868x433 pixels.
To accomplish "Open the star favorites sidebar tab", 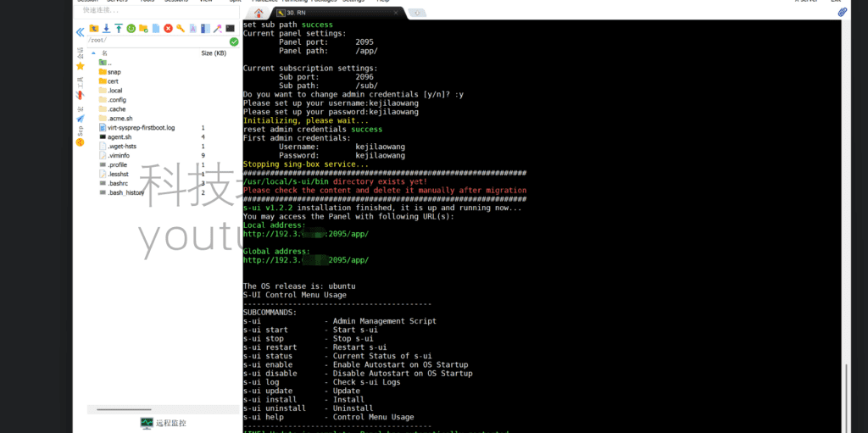I will pyautogui.click(x=81, y=65).
